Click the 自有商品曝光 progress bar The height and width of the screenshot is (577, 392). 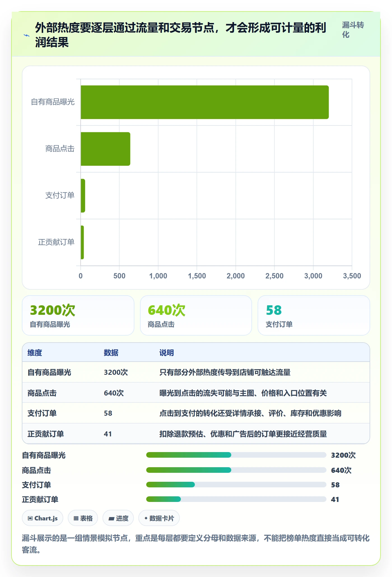[236, 455]
